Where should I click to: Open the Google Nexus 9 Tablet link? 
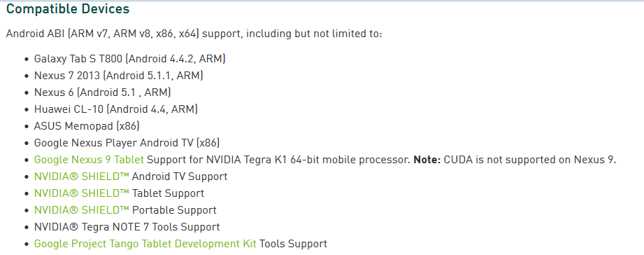click(x=89, y=160)
